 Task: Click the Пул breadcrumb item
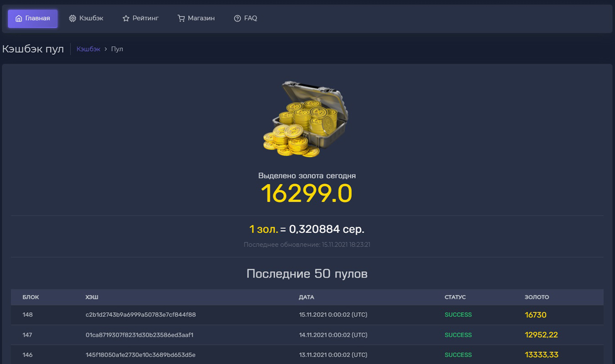pos(117,49)
